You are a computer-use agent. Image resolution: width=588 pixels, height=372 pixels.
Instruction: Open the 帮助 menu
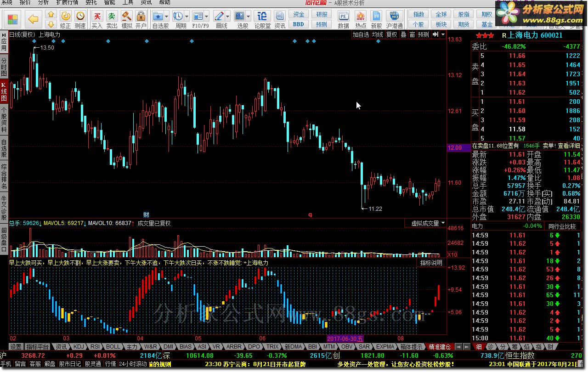click(x=164, y=3)
